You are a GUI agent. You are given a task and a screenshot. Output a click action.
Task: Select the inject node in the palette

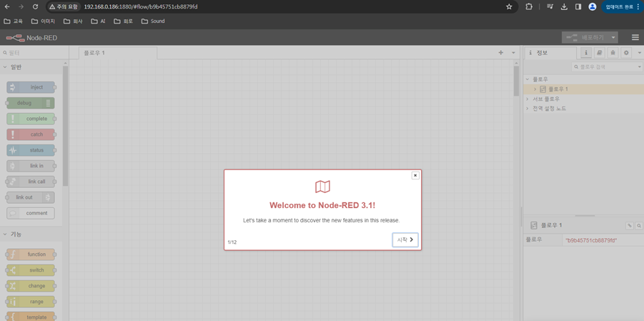pyautogui.click(x=31, y=87)
